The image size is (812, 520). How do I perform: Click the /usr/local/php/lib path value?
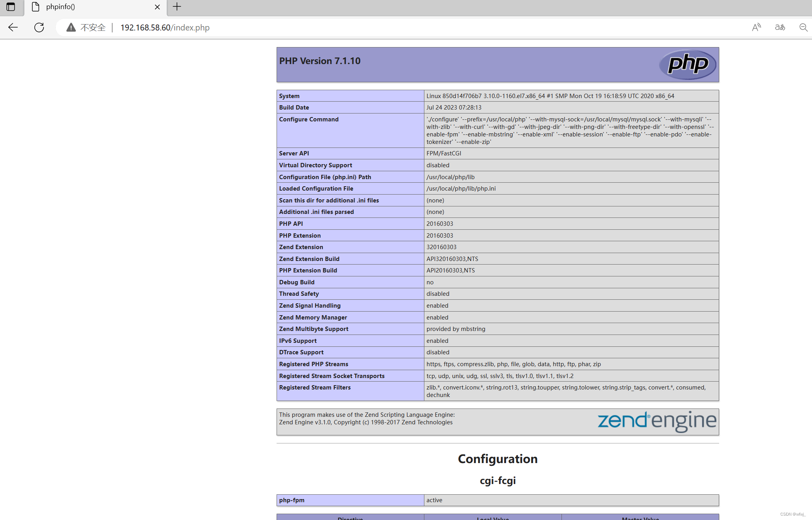pos(450,177)
